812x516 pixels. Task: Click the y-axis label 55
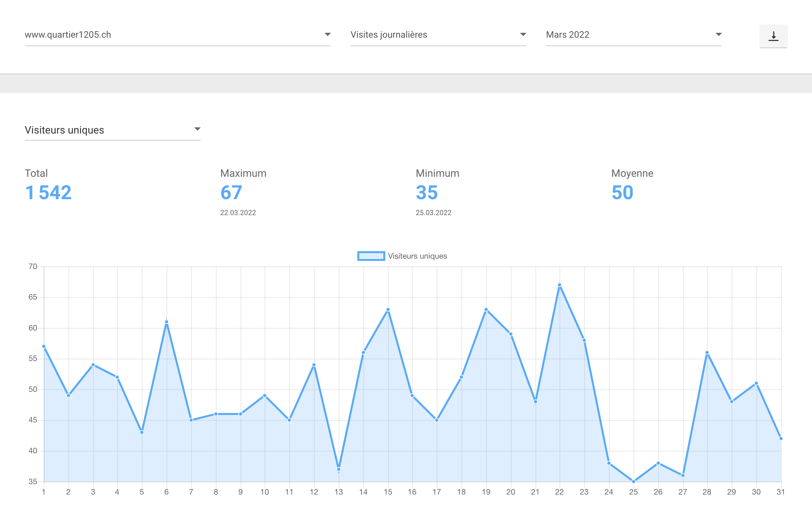pos(33,359)
